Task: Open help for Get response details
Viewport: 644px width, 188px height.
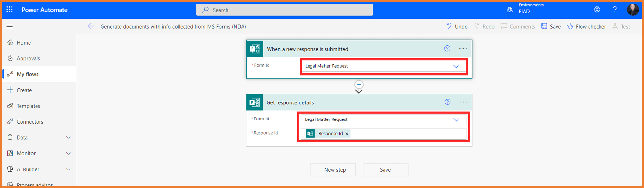Action: point(448,102)
